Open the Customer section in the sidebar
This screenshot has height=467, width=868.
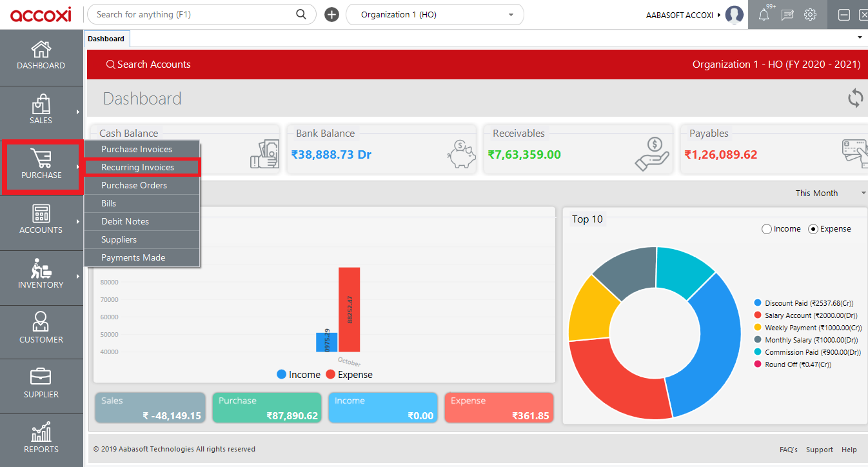pyautogui.click(x=41, y=332)
